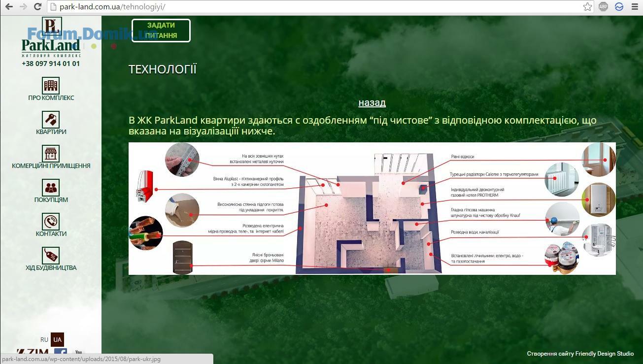Click the water meters circular thumbnail
Image resolution: width=643 pixels, height=364 pixels.
(x=561, y=258)
